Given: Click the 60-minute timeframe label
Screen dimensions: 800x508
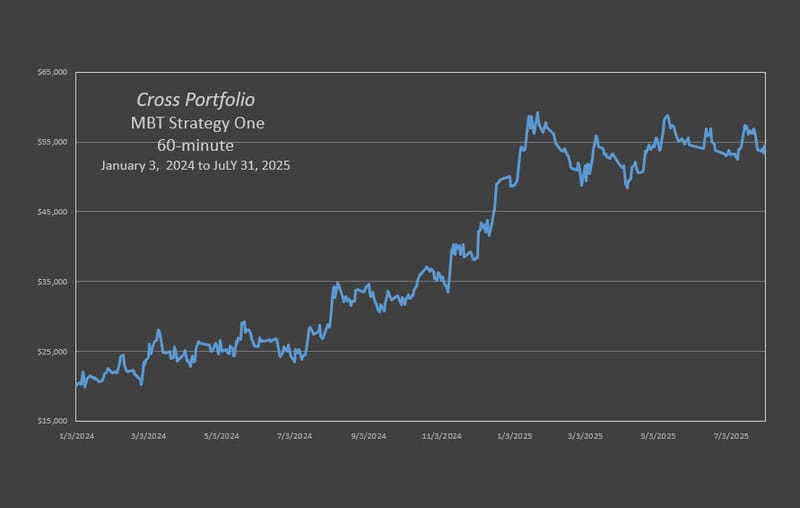Looking at the screenshot, I should 195,145.
